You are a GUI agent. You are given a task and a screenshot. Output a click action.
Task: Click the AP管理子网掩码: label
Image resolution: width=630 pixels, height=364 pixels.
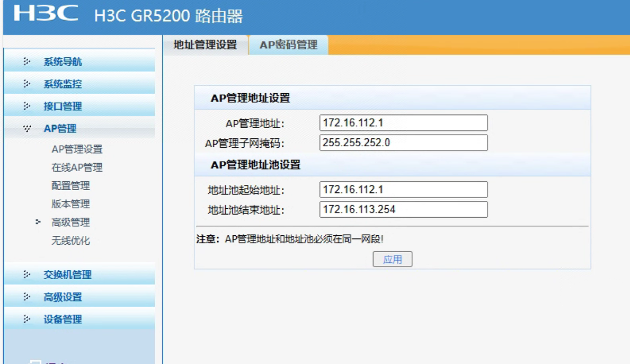coord(244,144)
